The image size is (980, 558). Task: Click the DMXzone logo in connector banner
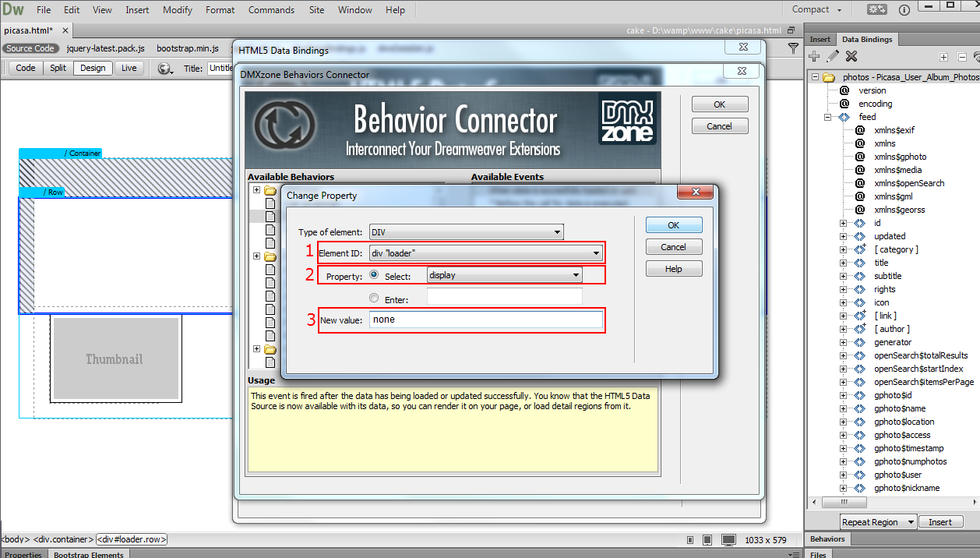click(x=627, y=119)
